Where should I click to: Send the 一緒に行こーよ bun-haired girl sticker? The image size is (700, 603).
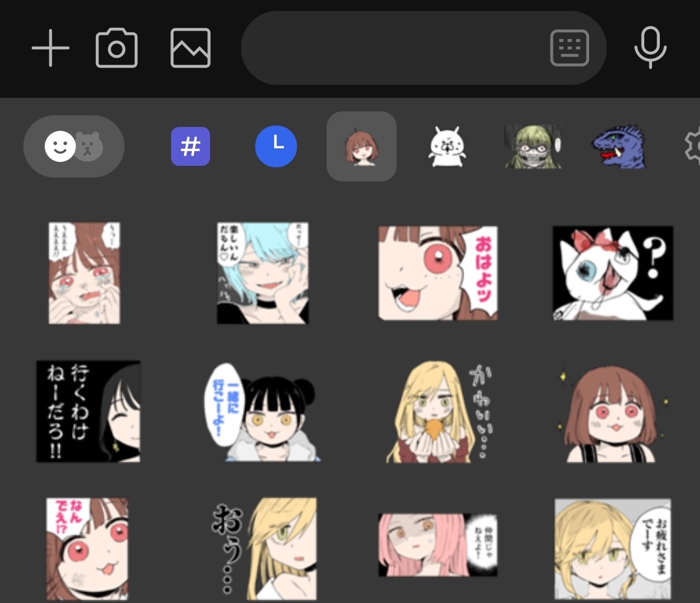pyautogui.click(x=262, y=411)
